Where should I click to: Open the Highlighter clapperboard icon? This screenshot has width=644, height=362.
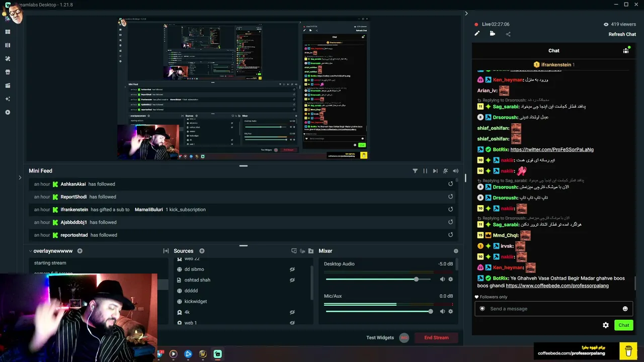8,85
